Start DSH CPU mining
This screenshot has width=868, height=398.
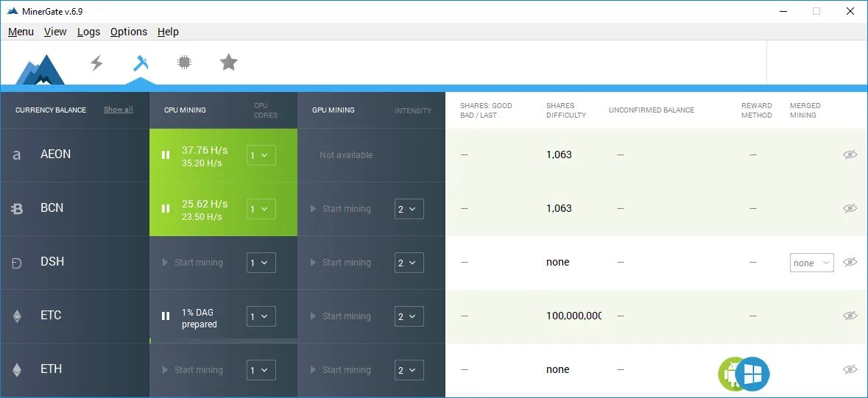tap(193, 263)
